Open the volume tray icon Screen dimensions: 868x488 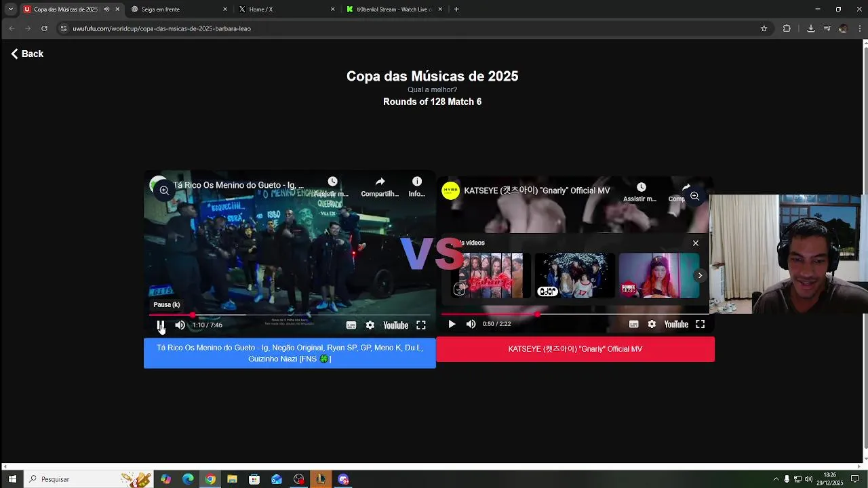(x=808, y=479)
